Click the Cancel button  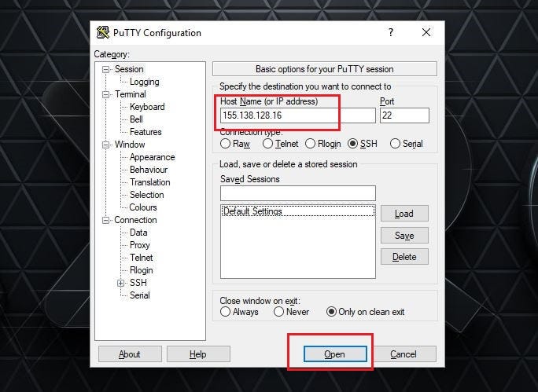click(x=403, y=354)
